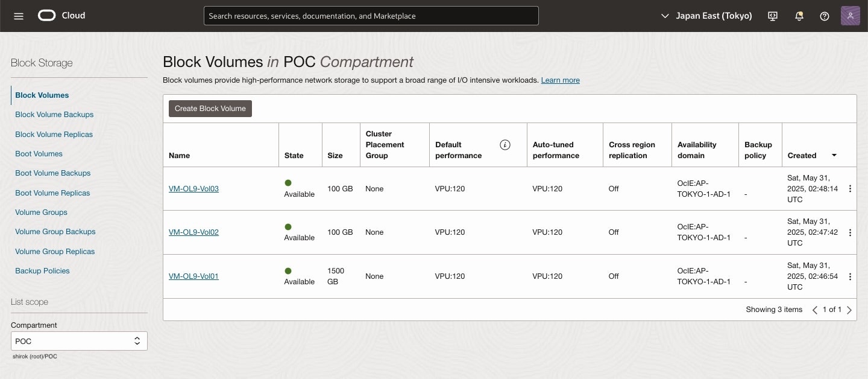Focus the resources search field
This screenshot has height=379, width=868.
click(x=371, y=16)
